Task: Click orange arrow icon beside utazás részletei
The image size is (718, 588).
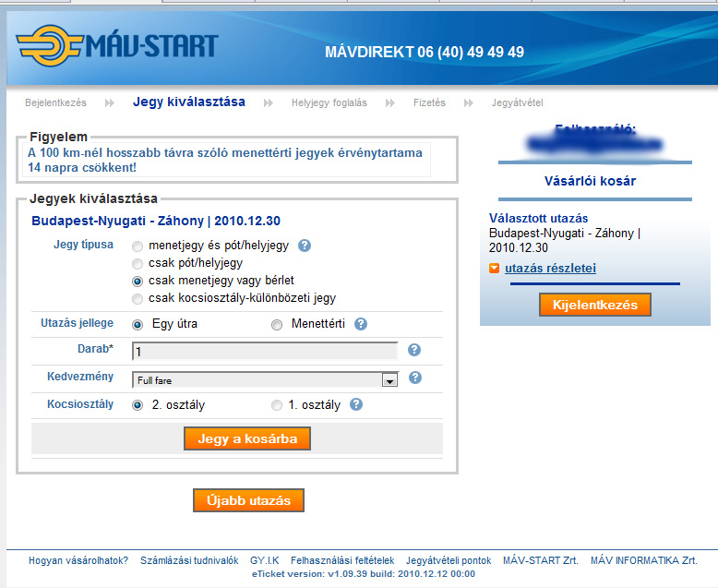Action: [495, 269]
